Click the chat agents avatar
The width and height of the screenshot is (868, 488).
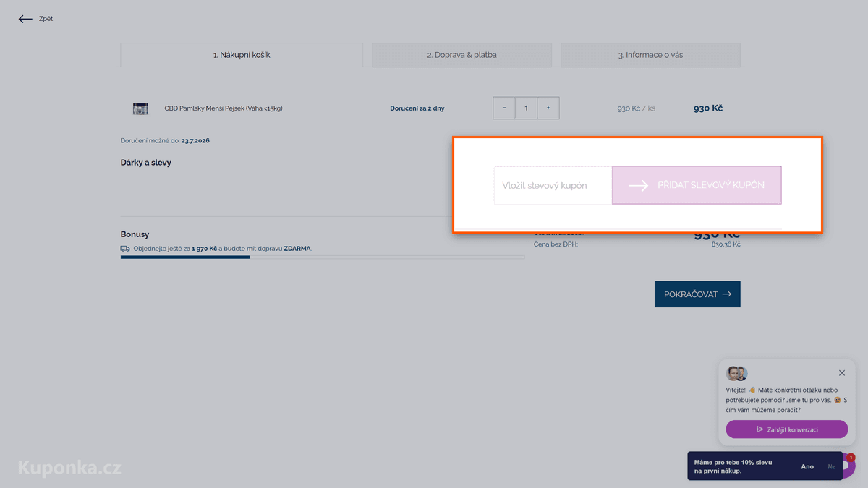736,374
